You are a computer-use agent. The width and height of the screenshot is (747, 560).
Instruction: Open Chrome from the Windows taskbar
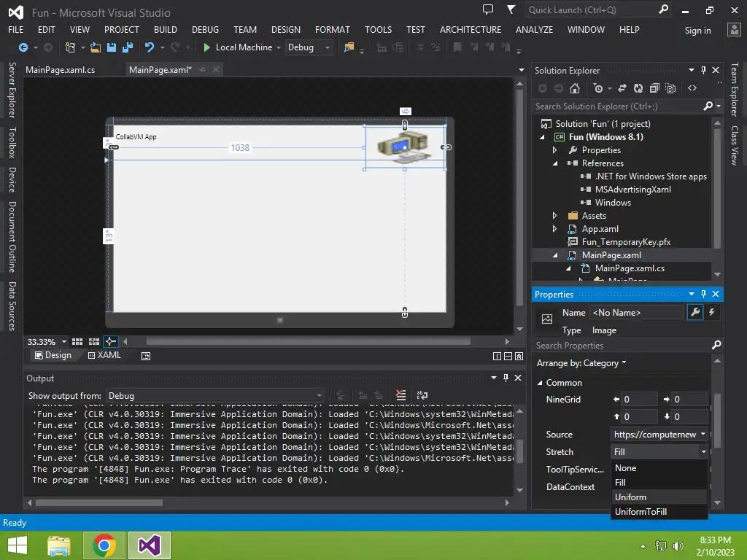(x=104, y=545)
